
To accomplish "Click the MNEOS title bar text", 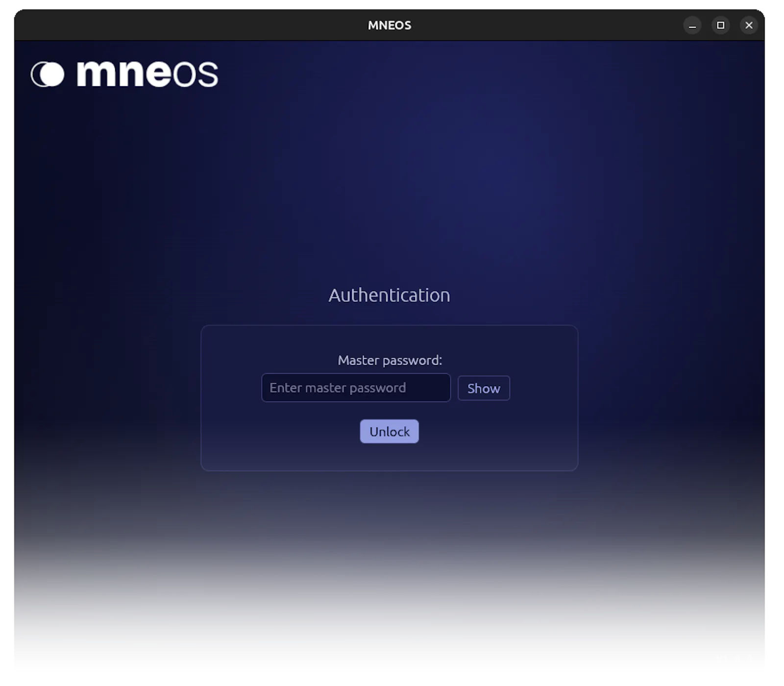I will pos(390,25).
